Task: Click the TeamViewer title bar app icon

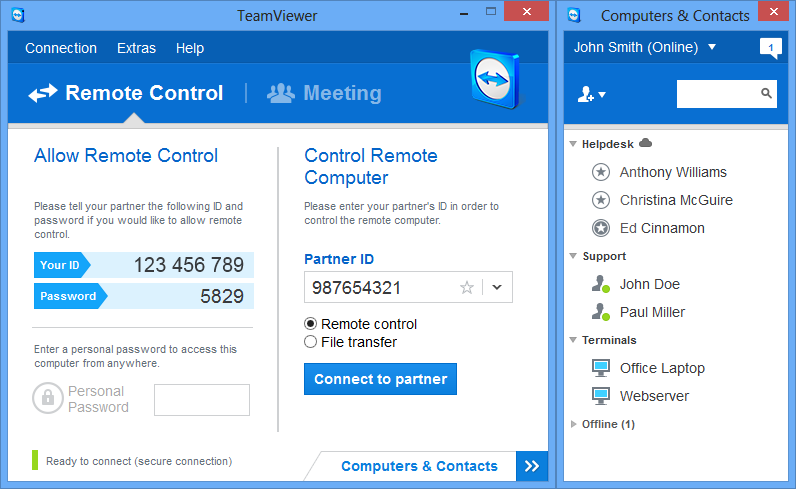Action: pyautogui.click(x=18, y=15)
